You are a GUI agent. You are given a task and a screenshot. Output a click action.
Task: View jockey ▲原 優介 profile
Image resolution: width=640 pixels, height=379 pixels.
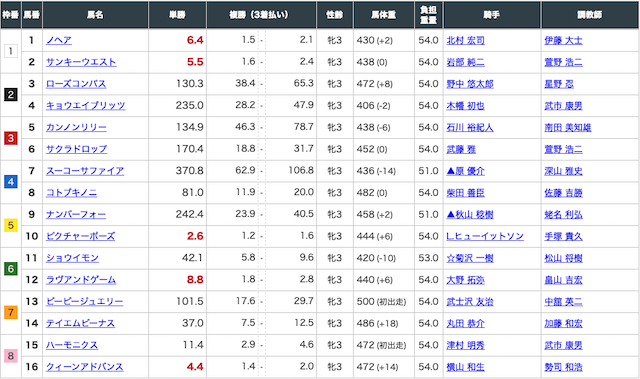coord(466,171)
